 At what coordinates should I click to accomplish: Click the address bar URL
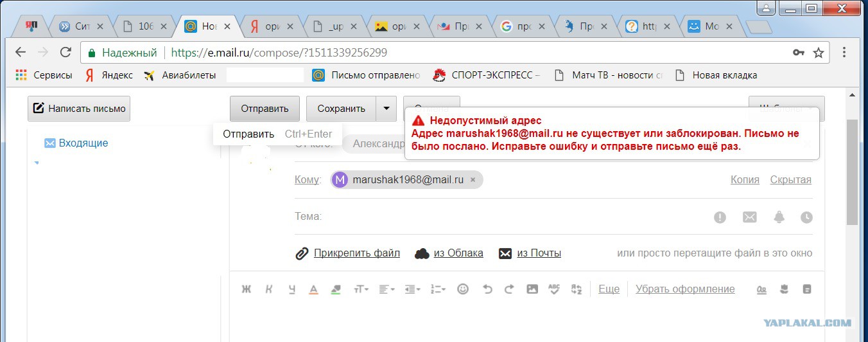279,53
